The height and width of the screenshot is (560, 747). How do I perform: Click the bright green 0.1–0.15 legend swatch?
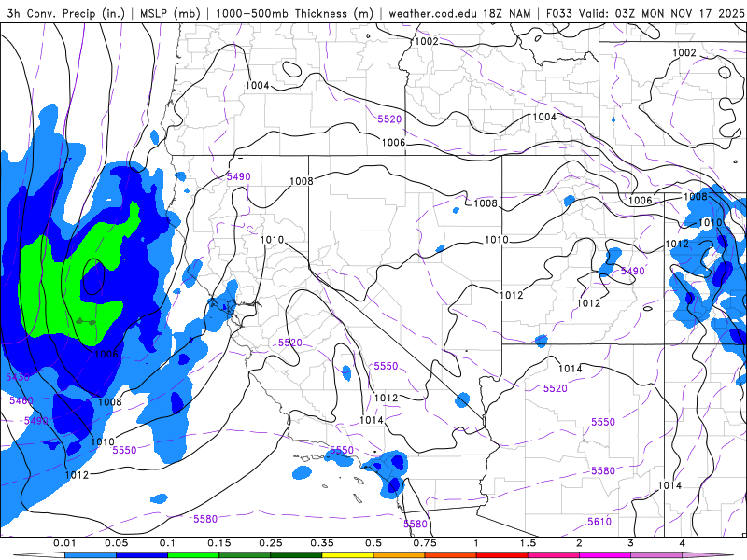193,555
